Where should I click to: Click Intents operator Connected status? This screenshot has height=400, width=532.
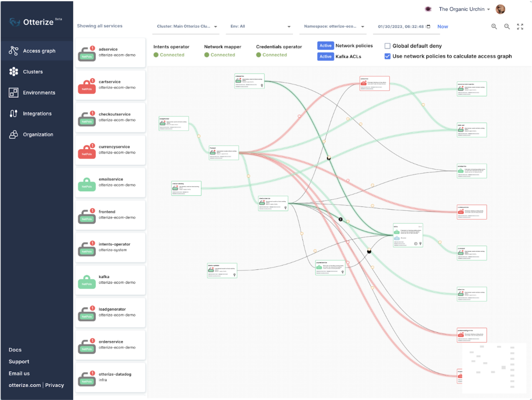(169, 55)
